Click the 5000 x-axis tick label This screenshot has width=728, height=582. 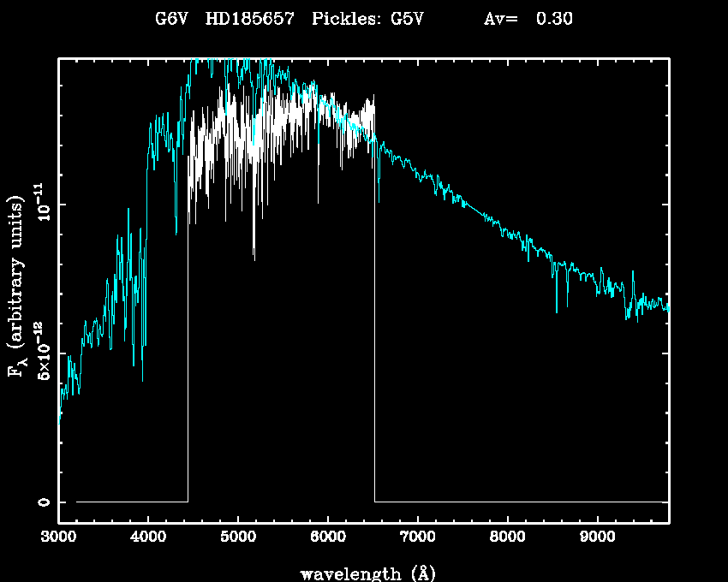(238, 538)
